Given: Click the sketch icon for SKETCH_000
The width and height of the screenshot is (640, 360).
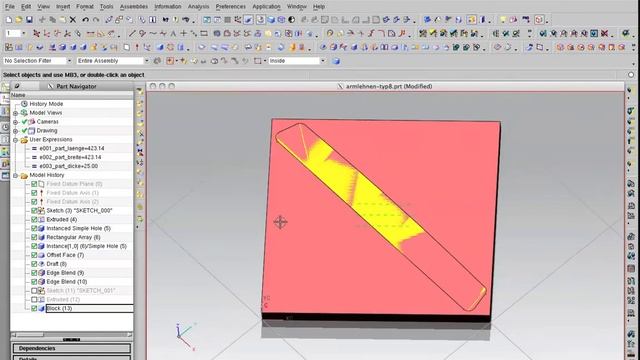Looking at the screenshot, I should pos(41,211).
